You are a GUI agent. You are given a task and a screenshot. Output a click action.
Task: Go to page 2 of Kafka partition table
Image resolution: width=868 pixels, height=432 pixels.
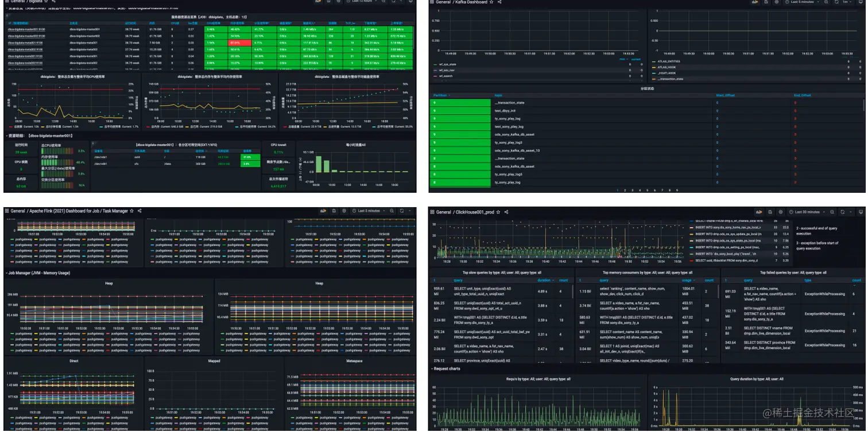click(625, 190)
